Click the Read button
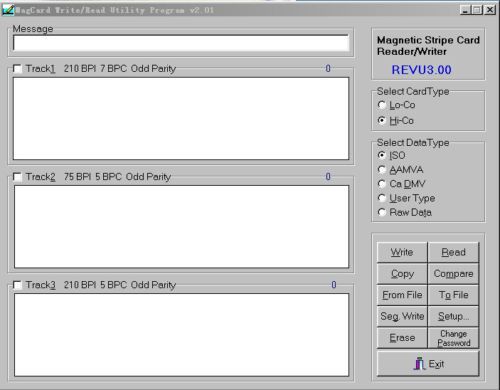 pos(453,252)
